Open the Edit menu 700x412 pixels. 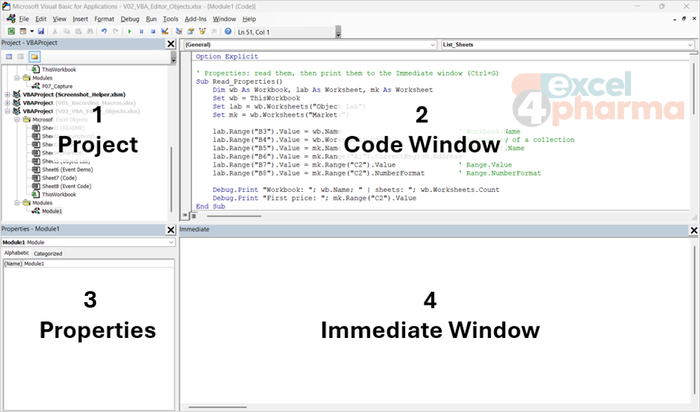click(41, 19)
